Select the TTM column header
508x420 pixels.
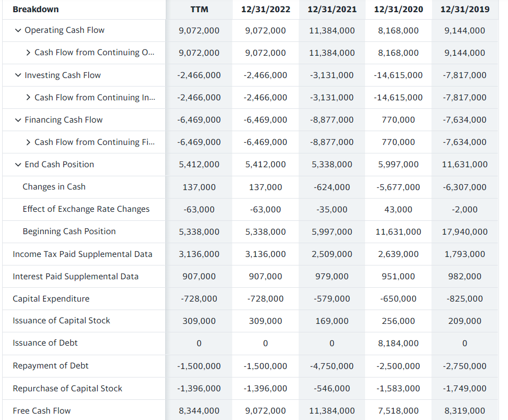[199, 10]
